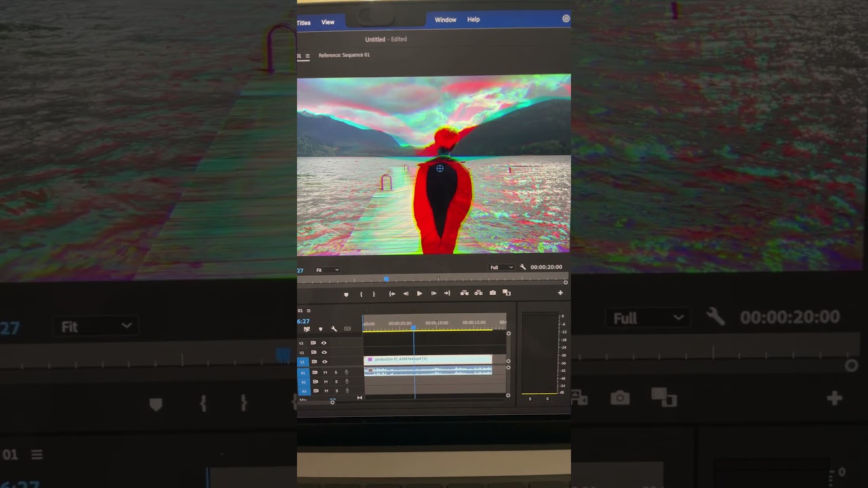Viewport: 868px width, 488px height.
Task: Add a marker in the Program monitor
Action: [346, 294]
